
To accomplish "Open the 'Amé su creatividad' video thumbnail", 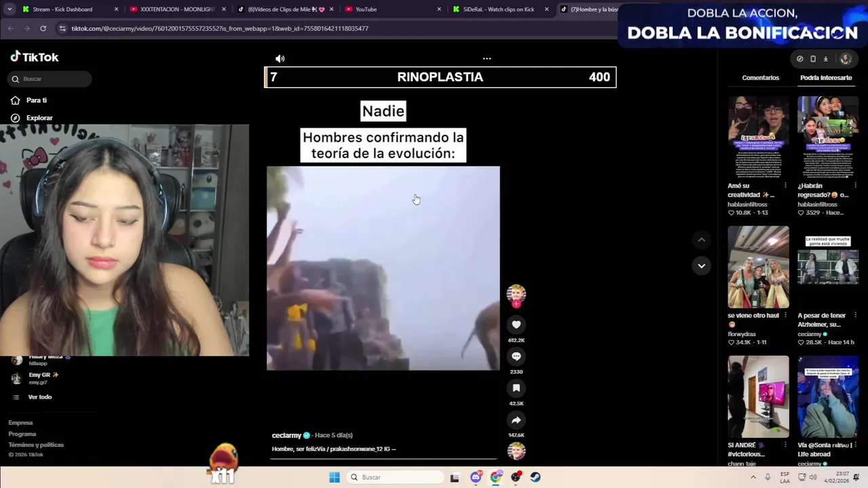I will click(758, 137).
